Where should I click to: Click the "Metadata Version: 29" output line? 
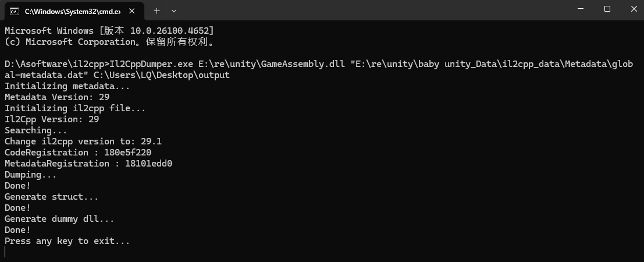click(57, 97)
